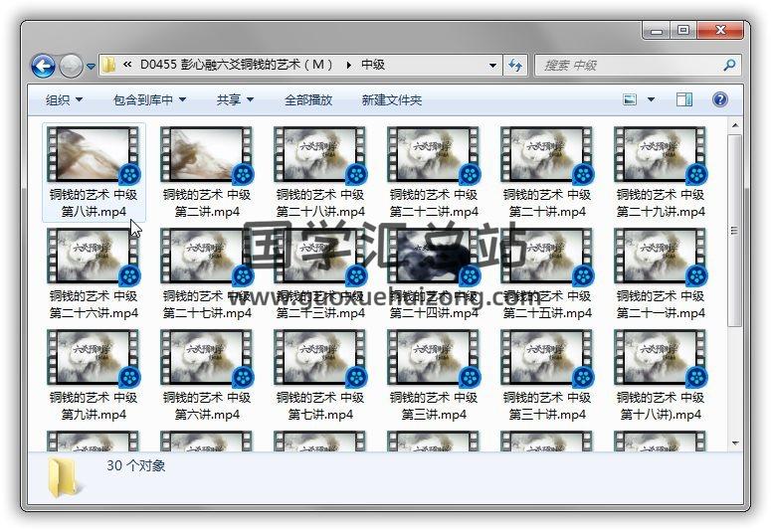This screenshot has width=771, height=532.
Task: Select video thumbnail for 第二十讲.mp4
Action: [547, 154]
